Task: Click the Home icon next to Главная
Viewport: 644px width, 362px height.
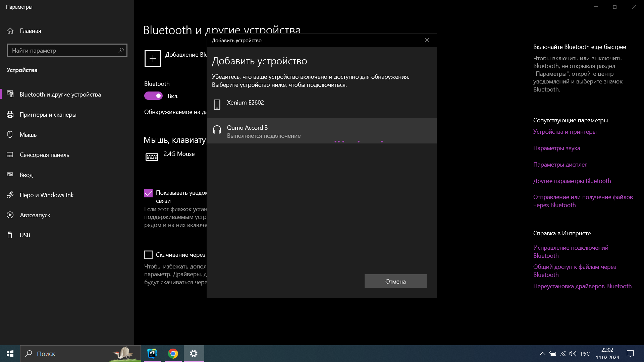Action: coord(10,31)
